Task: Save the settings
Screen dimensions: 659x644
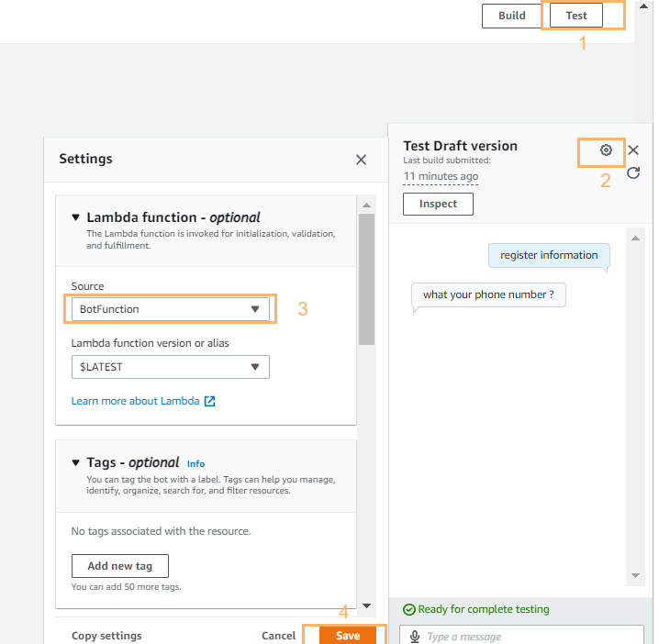Action: (348, 636)
